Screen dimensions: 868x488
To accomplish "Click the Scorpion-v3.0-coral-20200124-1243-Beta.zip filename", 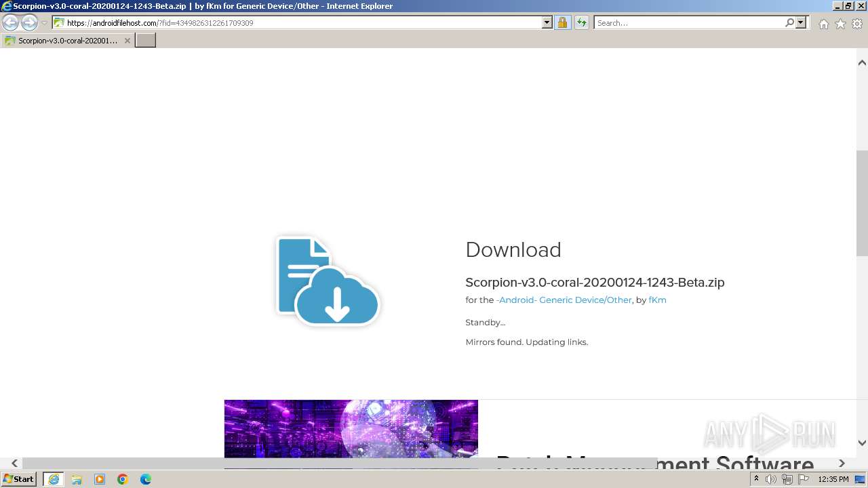I will (x=595, y=282).
